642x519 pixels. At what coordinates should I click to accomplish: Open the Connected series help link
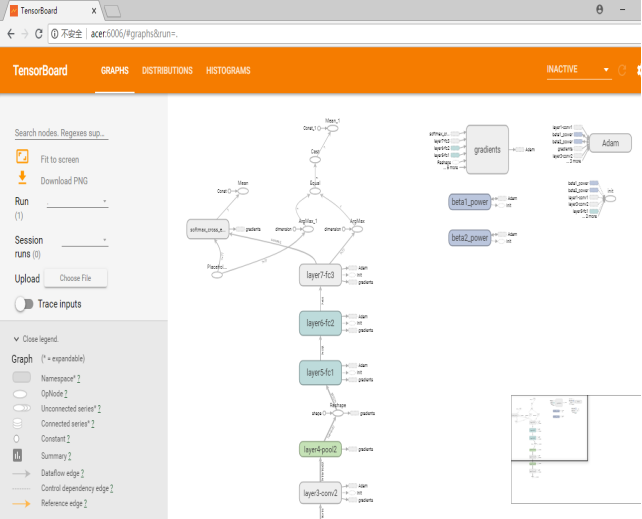coord(93,424)
